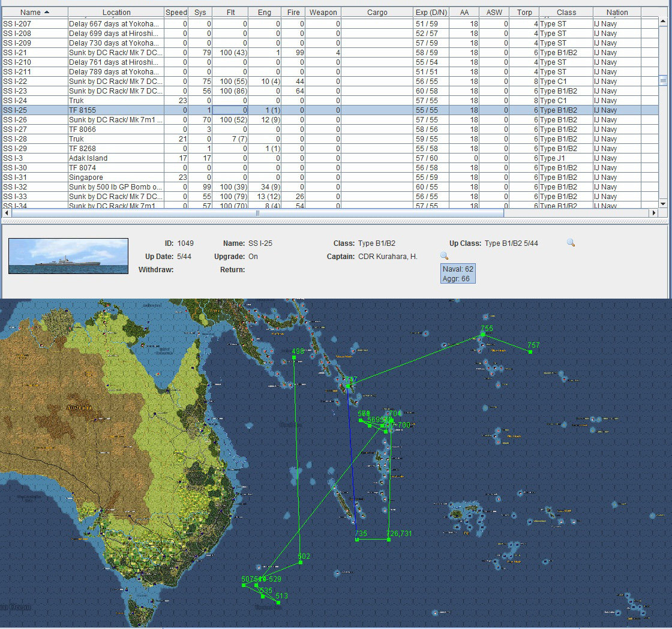The height and width of the screenshot is (629, 672).
Task: Click the focused Flt cell of SS I-25
Action: click(x=230, y=110)
